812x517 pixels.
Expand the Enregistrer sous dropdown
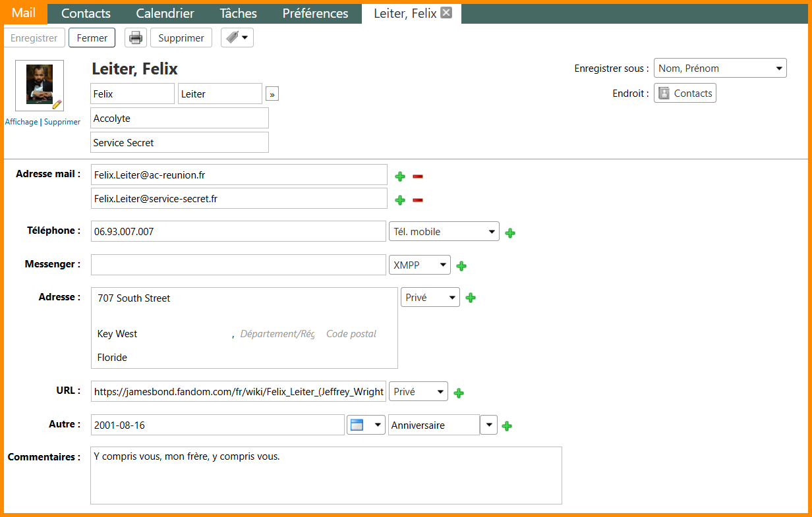coord(720,68)
